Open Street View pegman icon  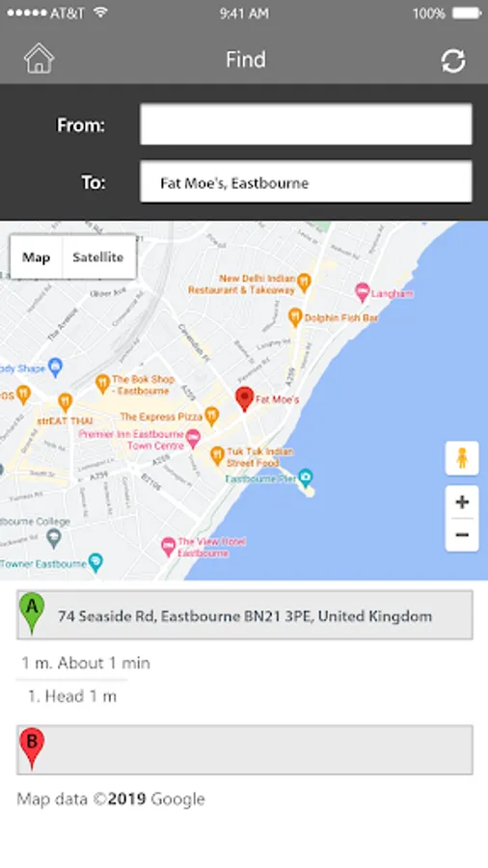(462, 458)
